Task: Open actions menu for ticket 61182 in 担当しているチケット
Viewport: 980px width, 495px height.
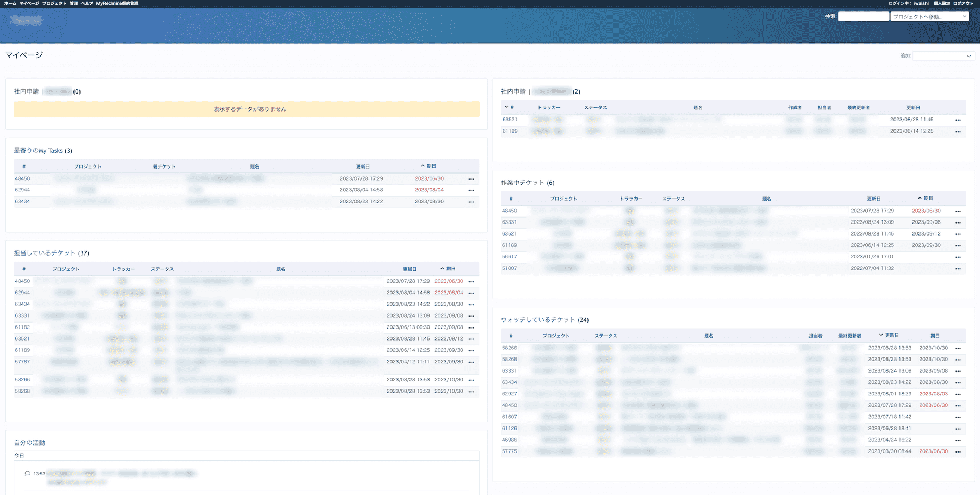Action: point(471,328)
